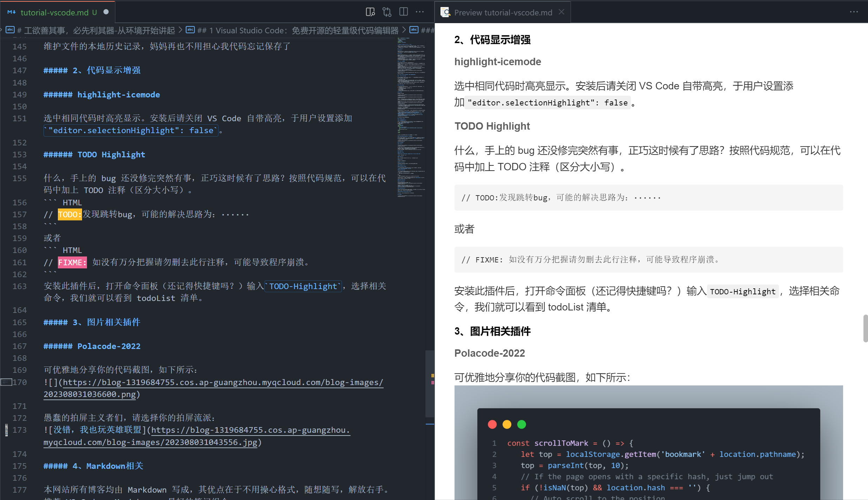This screenshot has width=868, height=500.
Task: Open preview pane more actions ellipsis
Action: (x=854, y=12)
